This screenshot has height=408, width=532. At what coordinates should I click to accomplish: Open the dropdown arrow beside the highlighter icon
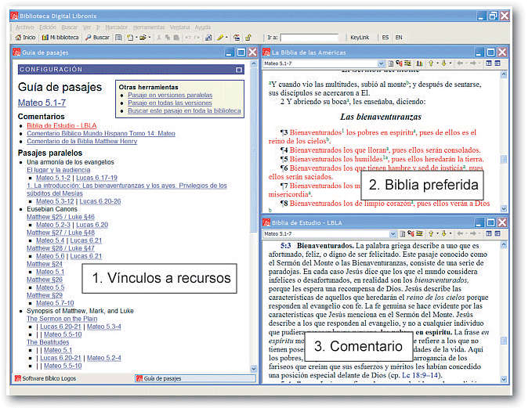point(226,38)
